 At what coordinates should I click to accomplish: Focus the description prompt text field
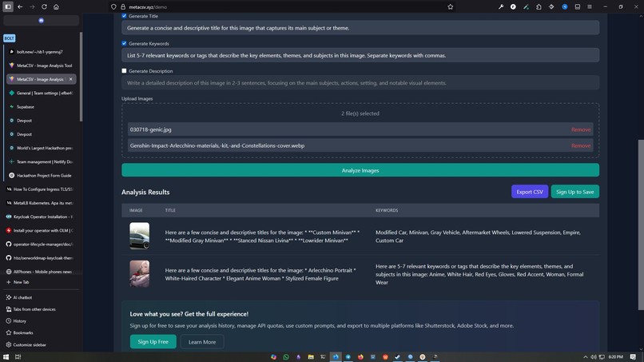point(360,83)
